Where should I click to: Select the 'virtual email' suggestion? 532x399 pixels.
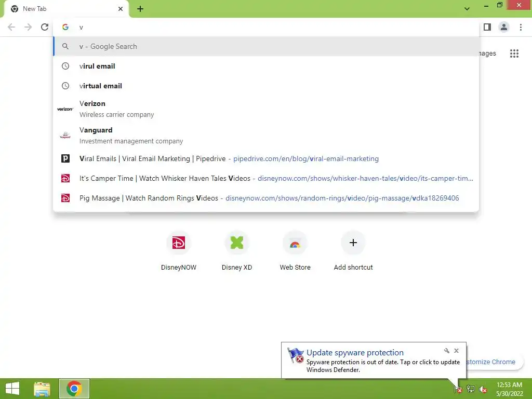tap(266, 86)
